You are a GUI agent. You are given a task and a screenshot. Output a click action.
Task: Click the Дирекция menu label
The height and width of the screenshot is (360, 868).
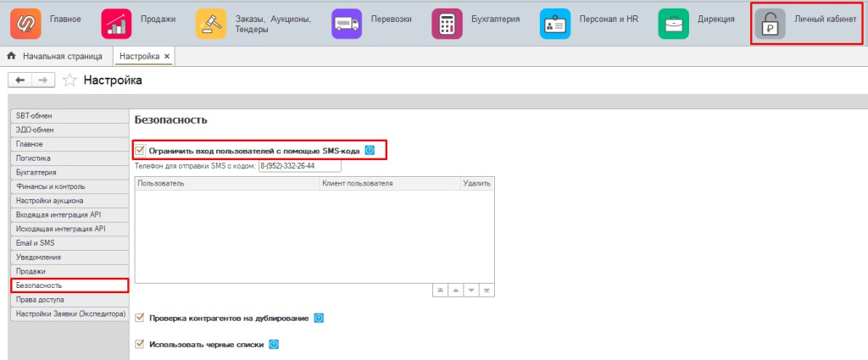716,19
